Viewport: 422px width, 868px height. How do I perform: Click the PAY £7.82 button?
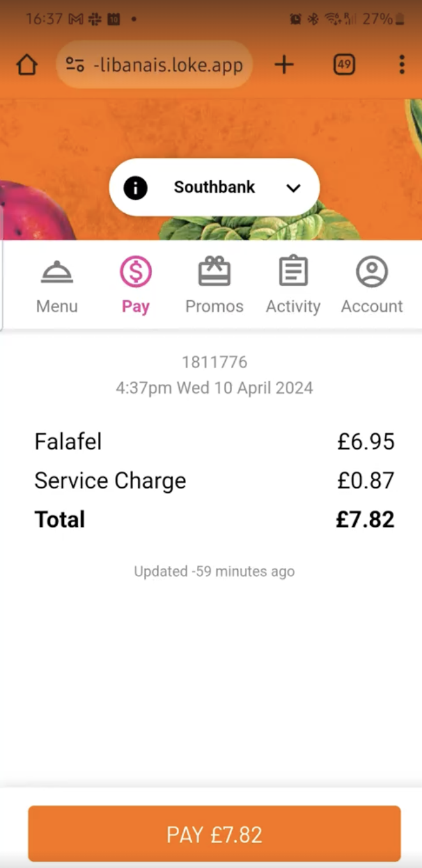pyautogui.click(x=214, y=834)
